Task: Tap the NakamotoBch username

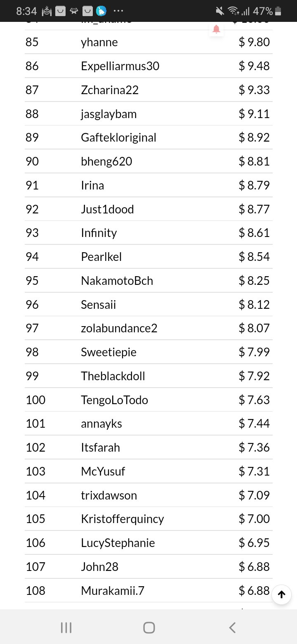Action: pos(117,281)
